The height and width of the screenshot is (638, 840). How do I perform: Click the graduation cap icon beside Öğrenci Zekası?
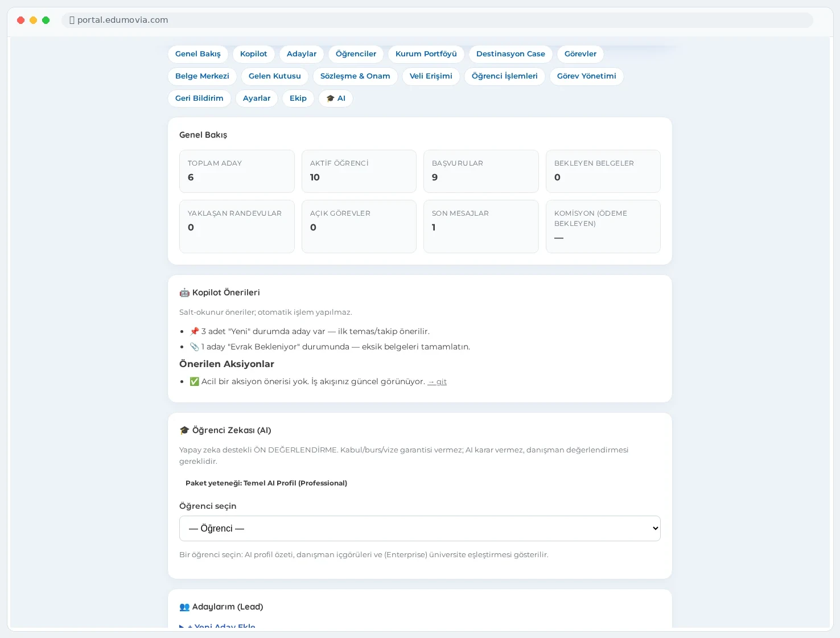[184, 430]
